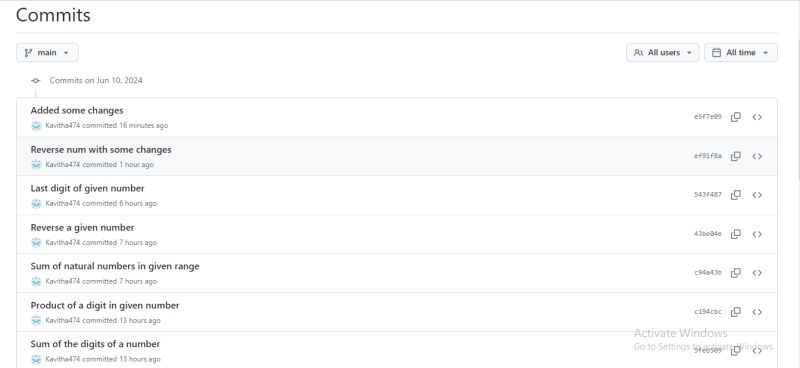800x368 pixels.
Task: Open the main branch selector dropdown
Action: click(x=47, y=53)
